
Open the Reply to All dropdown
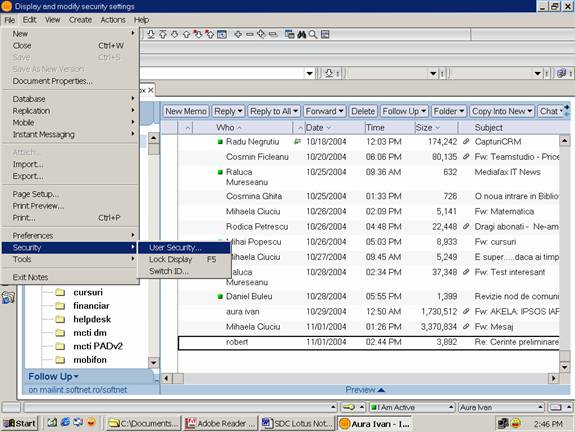pyautogui.click(x=274, y=111)
